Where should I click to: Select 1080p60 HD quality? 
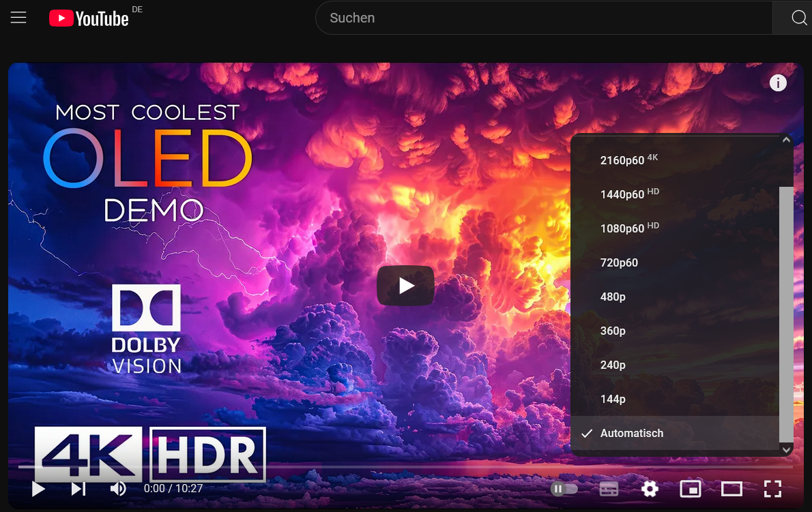click(x=675, y=228)
